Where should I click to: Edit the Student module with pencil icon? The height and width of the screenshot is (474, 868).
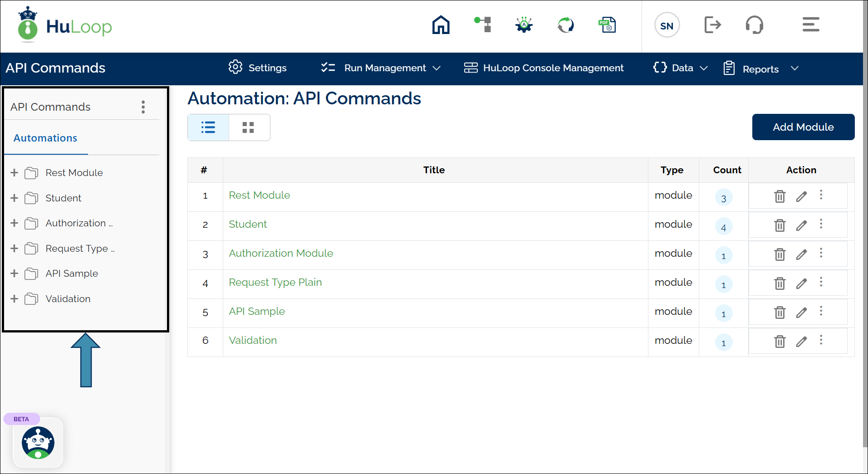(x=801, y=225)
